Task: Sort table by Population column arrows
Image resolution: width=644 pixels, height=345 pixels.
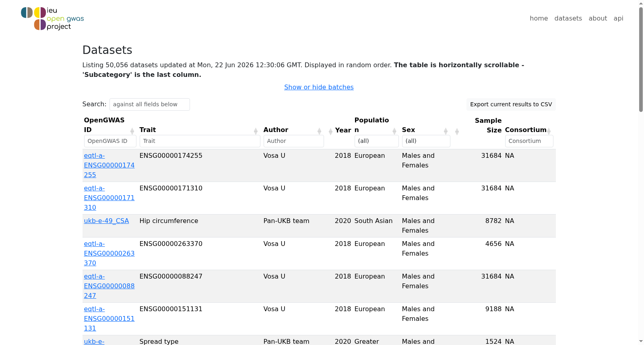Action: point(394,131)
